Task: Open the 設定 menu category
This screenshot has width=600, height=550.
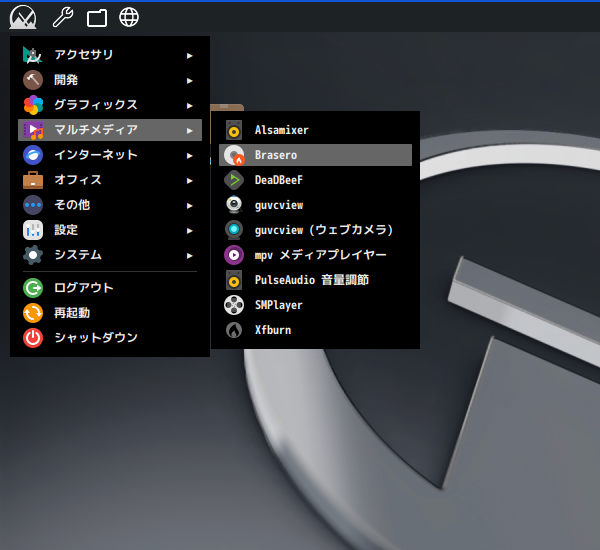Action: pyautogui.click(x=66, y=230)
